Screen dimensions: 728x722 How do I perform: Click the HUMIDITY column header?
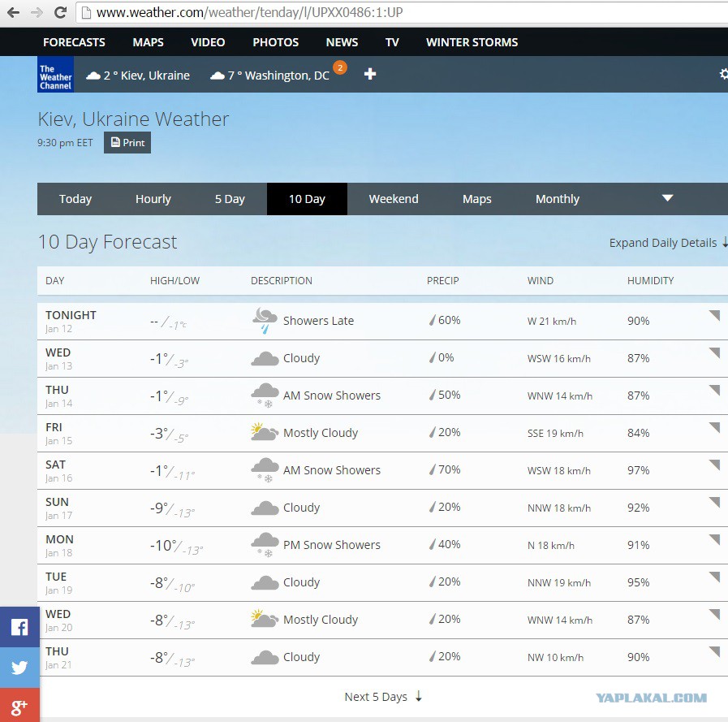650,281
